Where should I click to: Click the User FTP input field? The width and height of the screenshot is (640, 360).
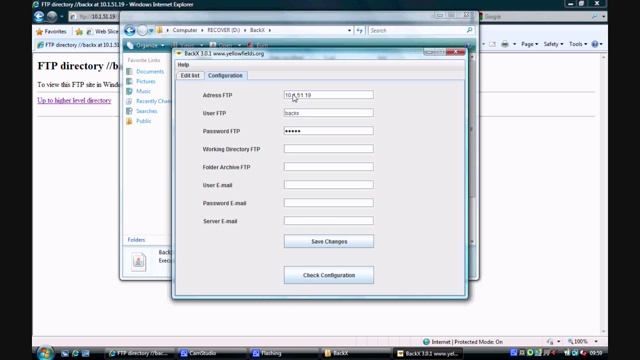(329, 113)
